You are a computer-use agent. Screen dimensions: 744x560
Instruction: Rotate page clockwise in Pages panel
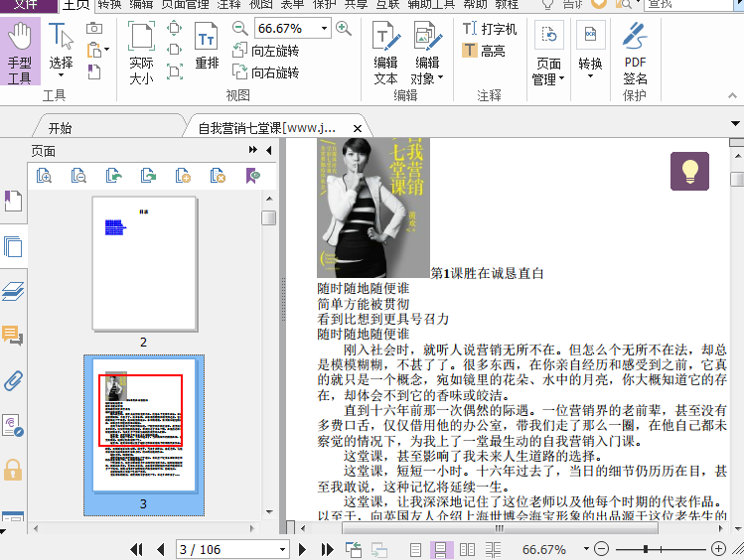tap(149, 176)
